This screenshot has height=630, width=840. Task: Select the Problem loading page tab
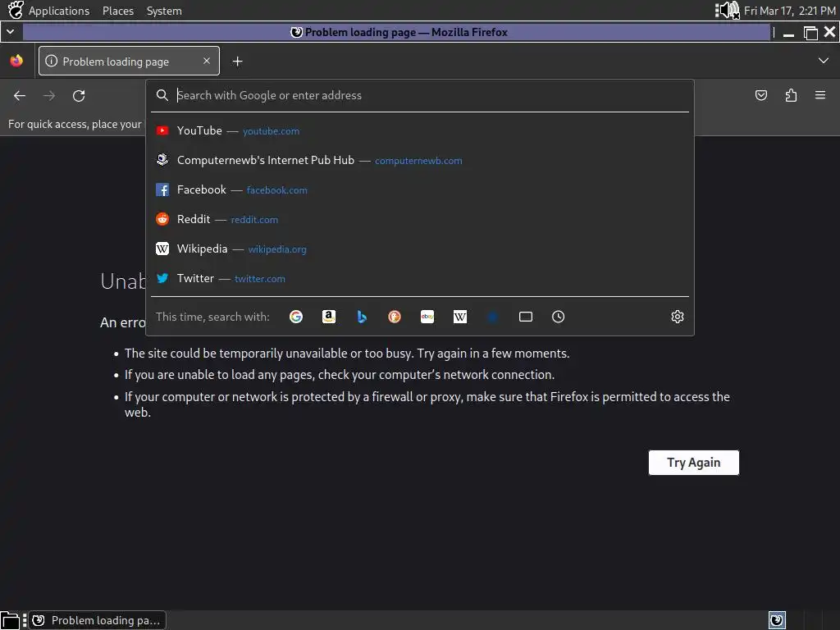pyautogui.click(x=129, y=61)
